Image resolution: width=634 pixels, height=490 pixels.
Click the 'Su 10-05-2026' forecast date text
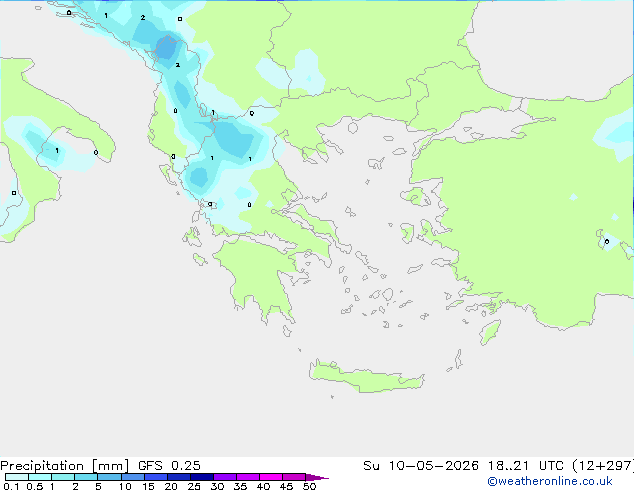click(421, 466)
